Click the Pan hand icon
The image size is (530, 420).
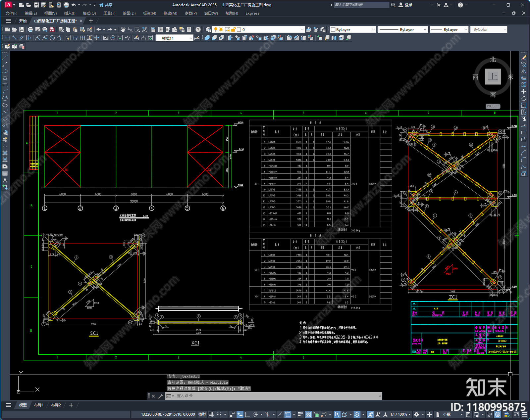pyautogui.click(x=123, y=29)
